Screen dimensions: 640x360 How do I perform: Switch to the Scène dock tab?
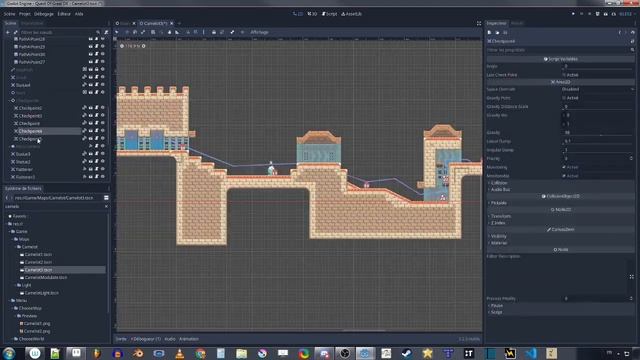coord(11,23)
